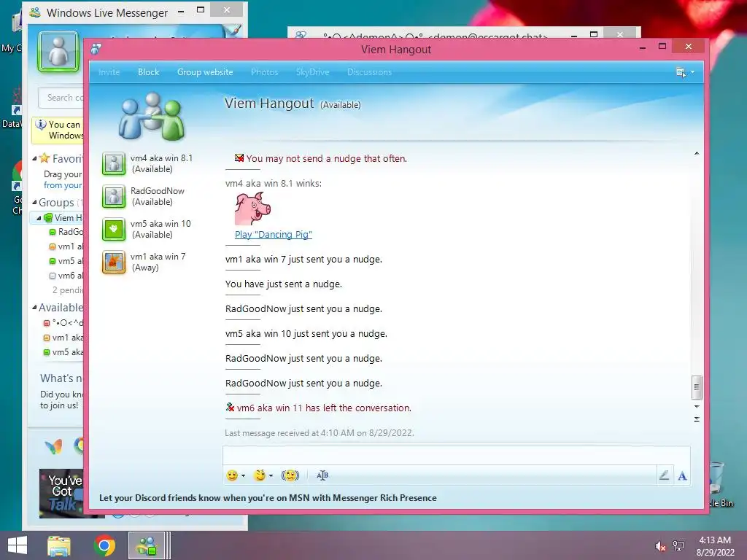Click the MSN butterfly icon in Messenger

[53, 446]
